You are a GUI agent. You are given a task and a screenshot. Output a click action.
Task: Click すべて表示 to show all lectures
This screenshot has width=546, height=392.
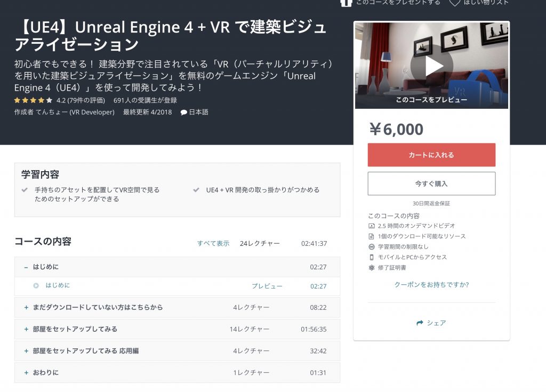[213, 243]
